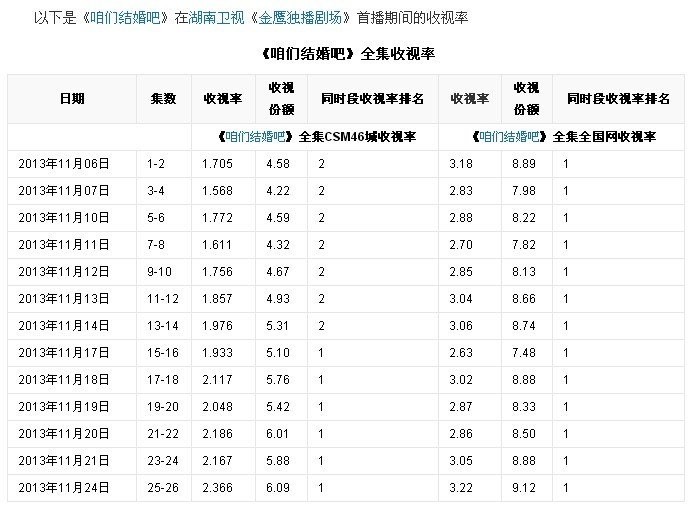Click national rating value 3.18
693x506 pixels.
[x=461, y=164]
